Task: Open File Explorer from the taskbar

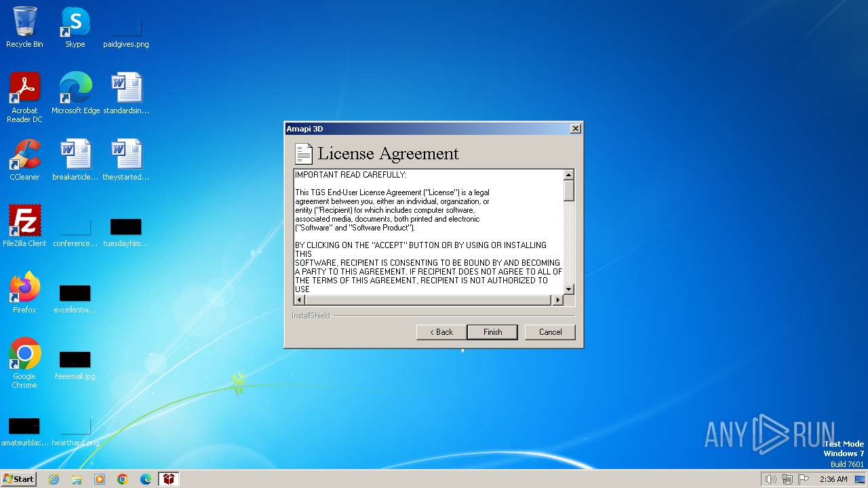Action: point(77,479)
